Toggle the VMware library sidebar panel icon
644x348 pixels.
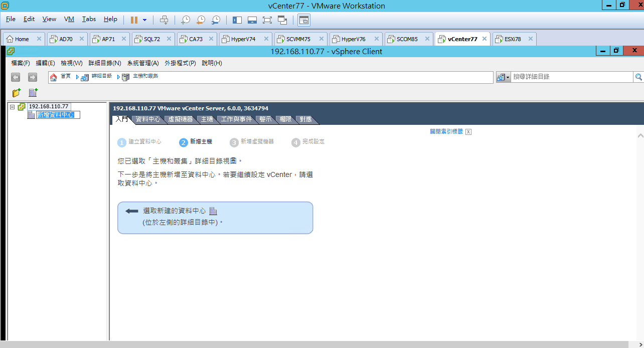click(237, 20)
